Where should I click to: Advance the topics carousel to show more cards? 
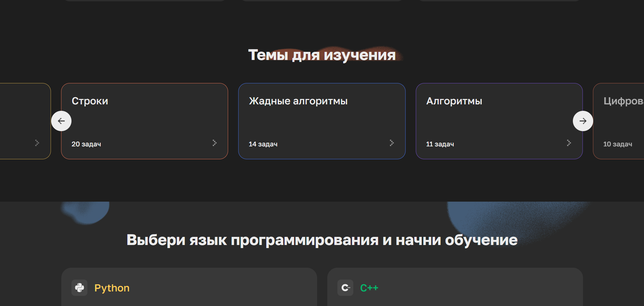[583, 121]
